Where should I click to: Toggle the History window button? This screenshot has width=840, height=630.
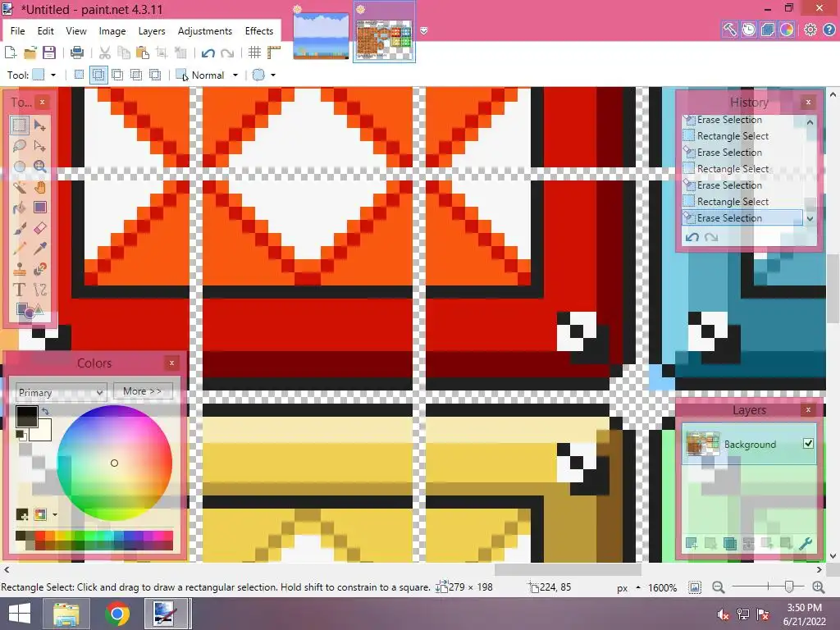click(748, 30)
